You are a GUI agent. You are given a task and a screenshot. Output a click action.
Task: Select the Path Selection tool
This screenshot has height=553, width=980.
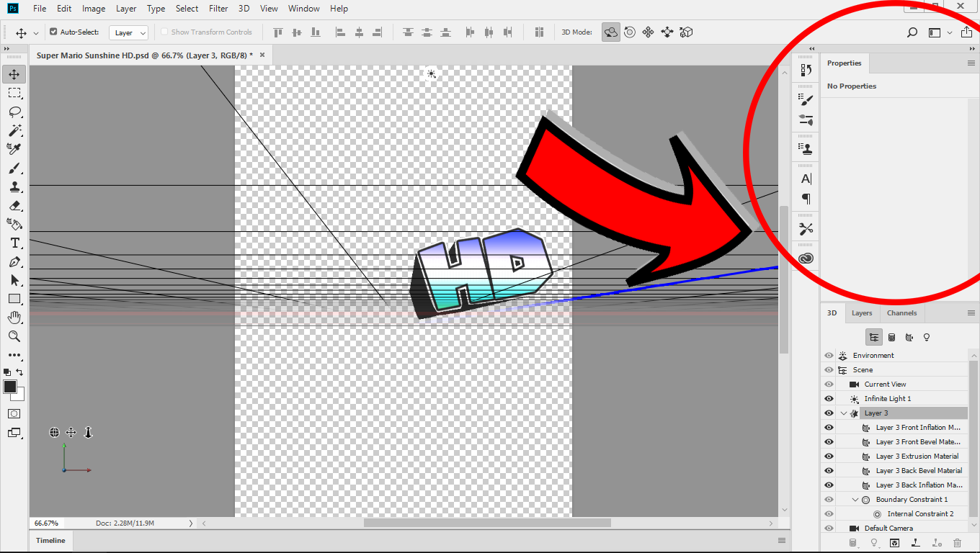click(14, 280)
